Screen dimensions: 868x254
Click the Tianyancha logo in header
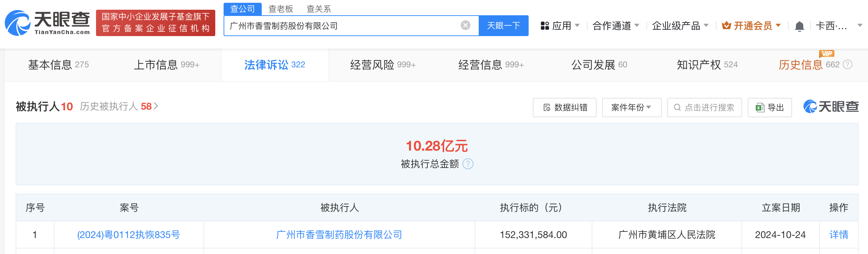click(47, 23)
